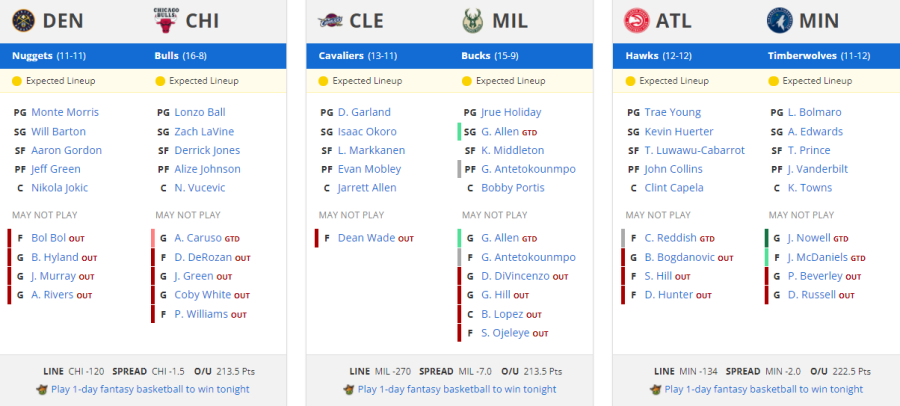This screenshot has width=900, height=406.
Task: Click the yellow Expected Lineup dot for Nuggets
Action: tap(17, 81)
